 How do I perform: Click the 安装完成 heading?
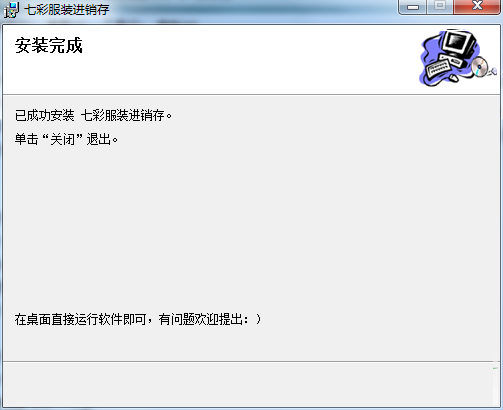tap(49, 45)
